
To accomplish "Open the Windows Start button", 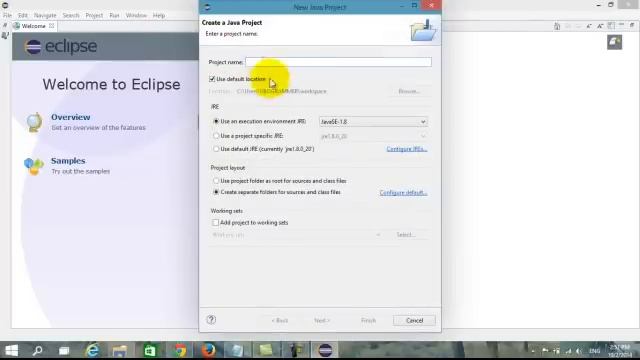I will (x=11, y=350).
